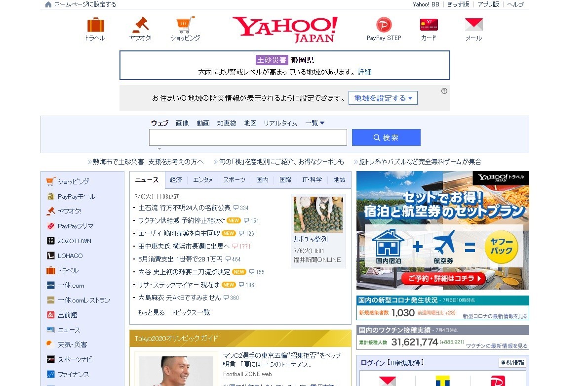The width and height of the screenshot is (588, 386).
Task: Click sidebar トラベル briefcase icon
Action: (x=51, y=270)
